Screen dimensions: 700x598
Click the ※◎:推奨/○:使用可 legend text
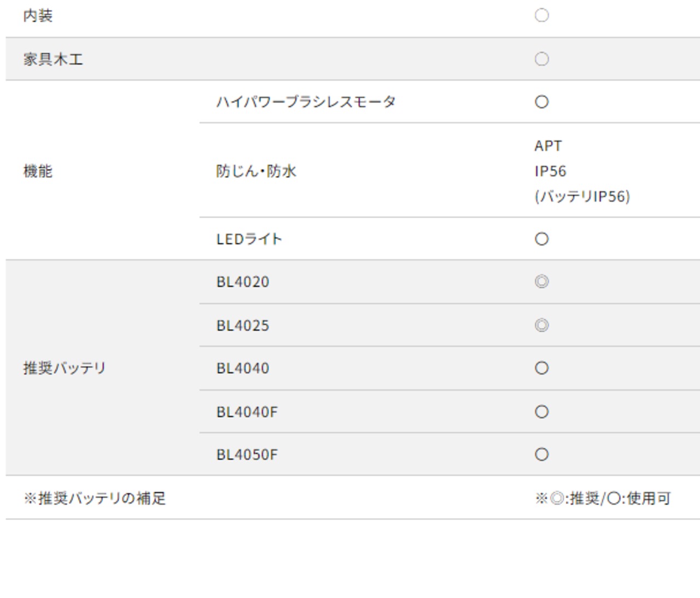click(x=603, y=498)
